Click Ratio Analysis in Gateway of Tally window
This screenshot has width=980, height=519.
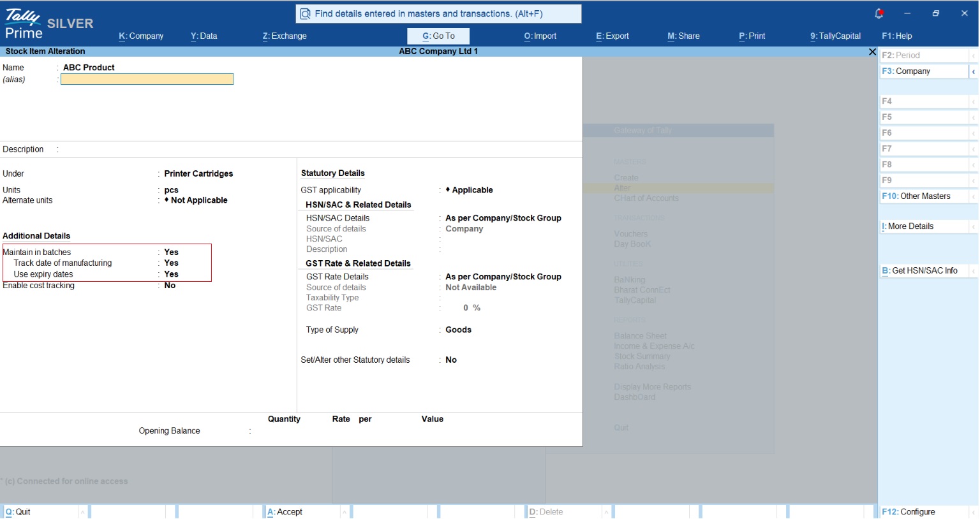point(639,367)
